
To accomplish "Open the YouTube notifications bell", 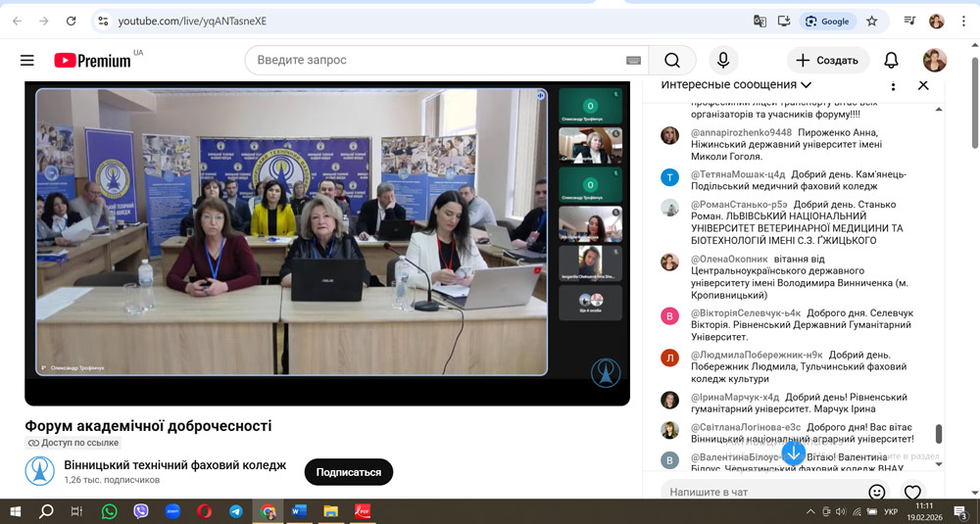I will point(891,61).
